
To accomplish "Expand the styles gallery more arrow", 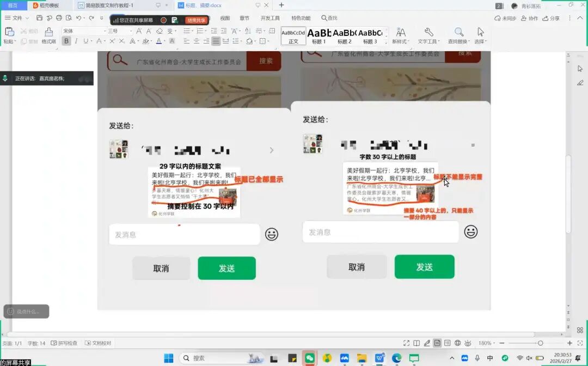I will pos(386,42).
